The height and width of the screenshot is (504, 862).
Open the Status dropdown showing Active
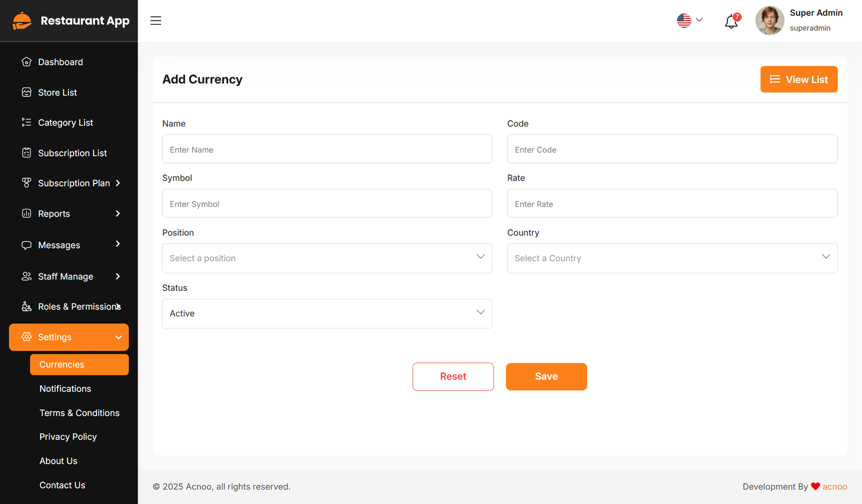pos(327,313)
